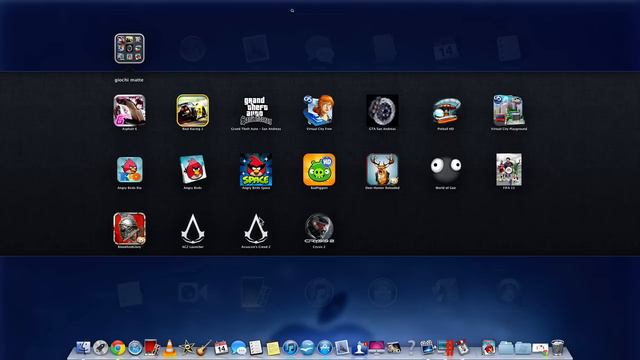
Task: Open Reminders from the Dock
Action: coord(256,348)
